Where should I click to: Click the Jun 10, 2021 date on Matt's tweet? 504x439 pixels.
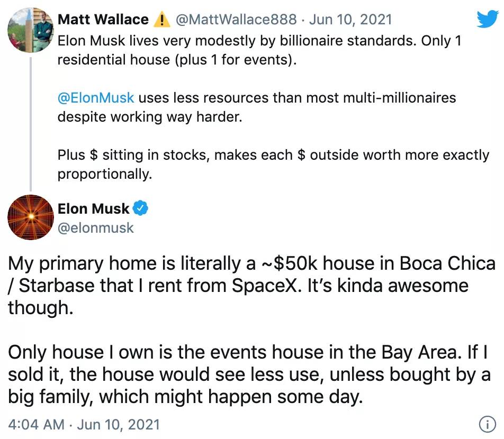click(350, 19)
